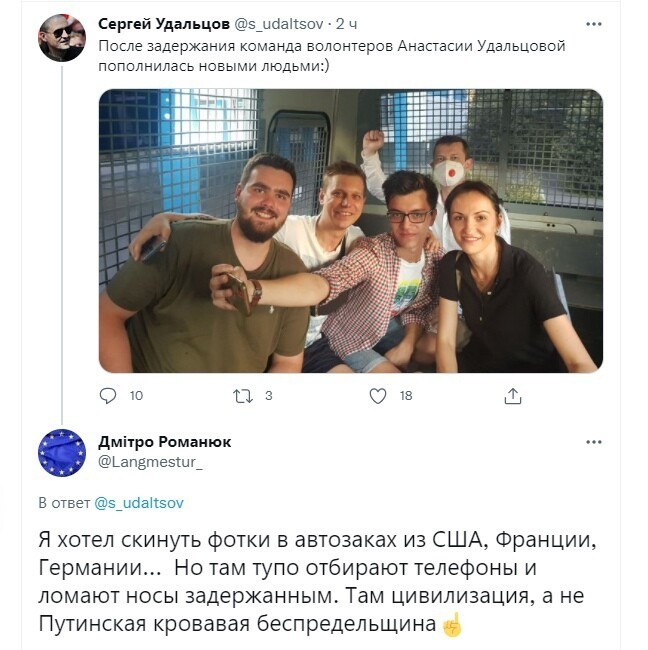
Task: Open three-dot menu on Udaltsov tweet
Action: point(594,24)
